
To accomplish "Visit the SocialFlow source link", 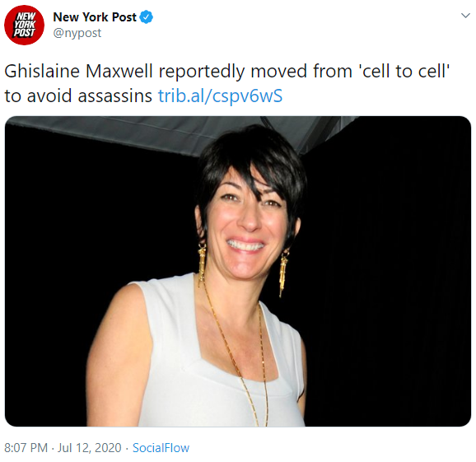I will (161, 448).
